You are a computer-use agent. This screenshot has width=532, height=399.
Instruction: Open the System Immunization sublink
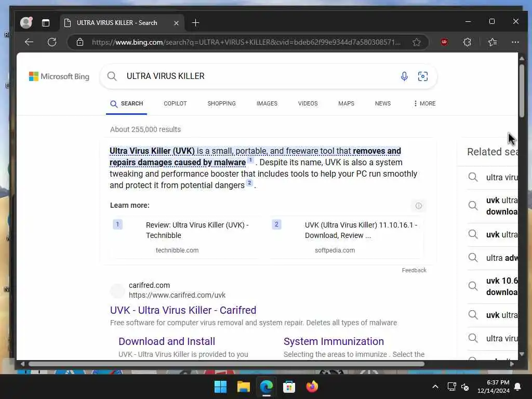(x=334, y=341)
